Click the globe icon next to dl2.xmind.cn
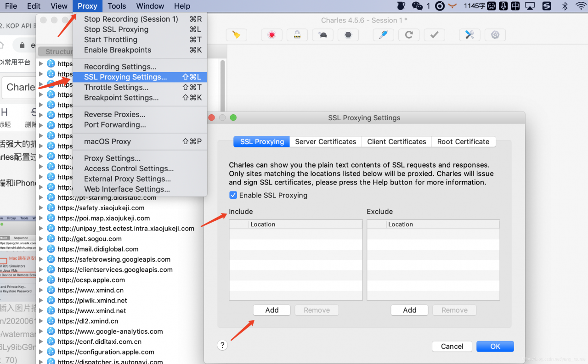588x364 pixels. 51,321
